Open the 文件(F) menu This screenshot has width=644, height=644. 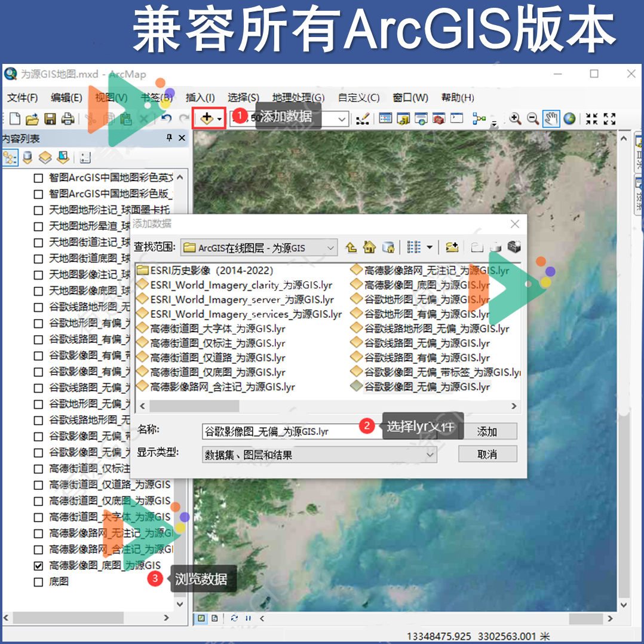(23, 98)
